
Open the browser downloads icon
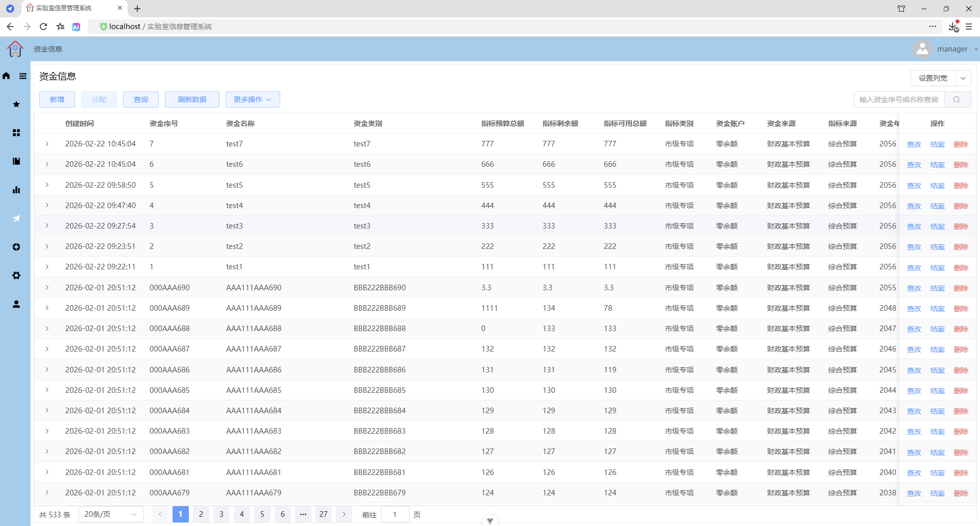[953, 27]
